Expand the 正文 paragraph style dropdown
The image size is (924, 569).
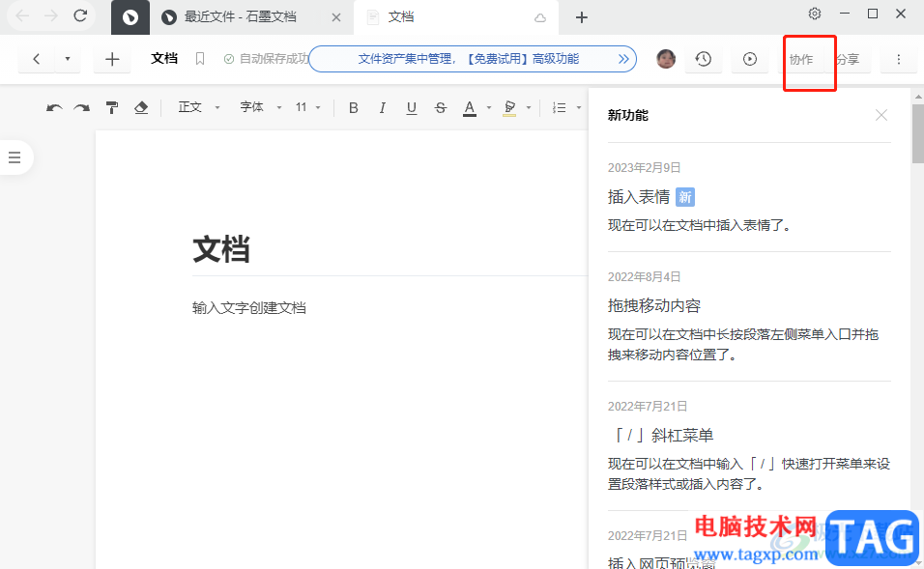(199, 108)
